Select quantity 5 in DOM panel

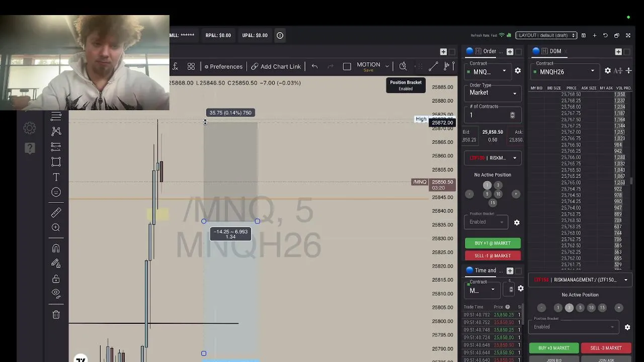click(x=580, y=308)
